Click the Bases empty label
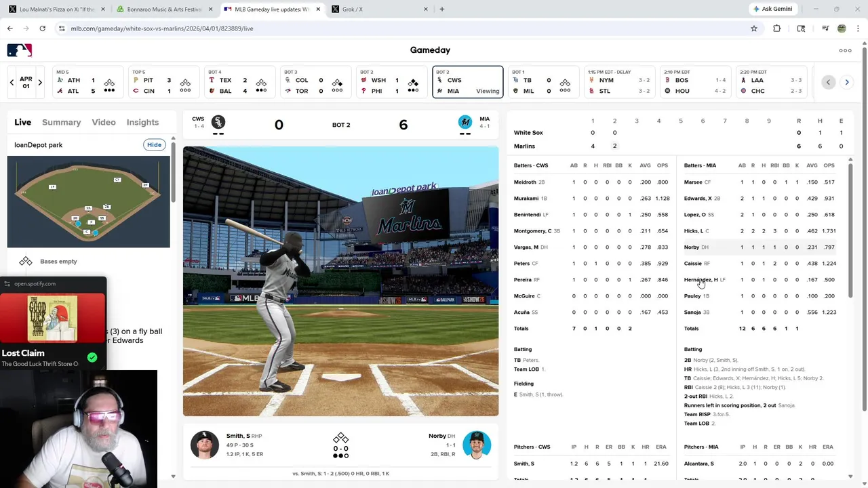Viewport: 868px width, 488px height. [58, 262]
